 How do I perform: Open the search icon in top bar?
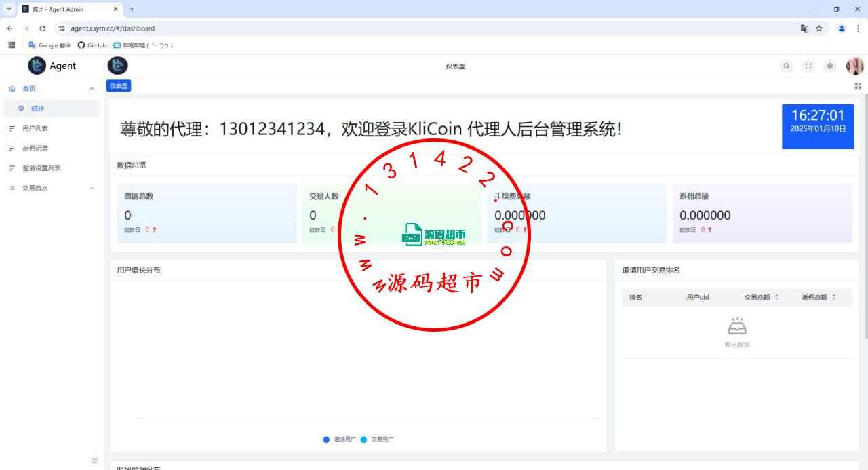(787, 66)
